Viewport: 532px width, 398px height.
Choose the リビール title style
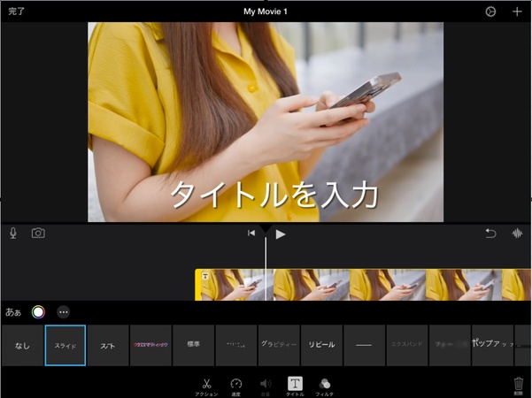(x=321, y=345)
